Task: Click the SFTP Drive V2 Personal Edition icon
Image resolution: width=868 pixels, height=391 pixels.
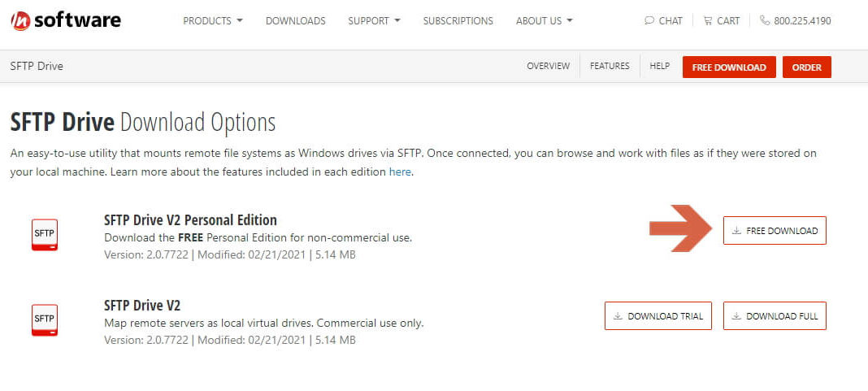Action: pyautogui.click(x=44, y=235)
